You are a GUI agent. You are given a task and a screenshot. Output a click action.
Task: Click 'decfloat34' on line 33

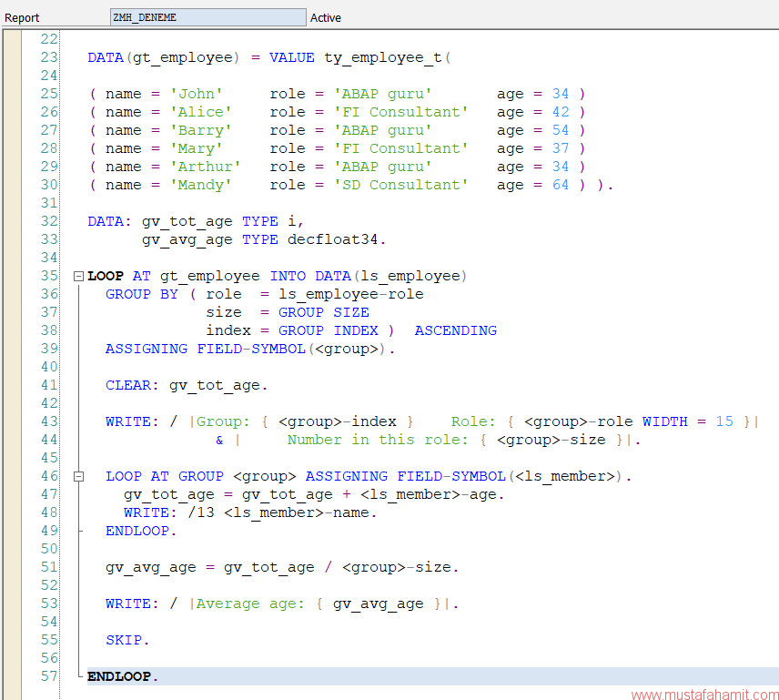pos(332,239)
